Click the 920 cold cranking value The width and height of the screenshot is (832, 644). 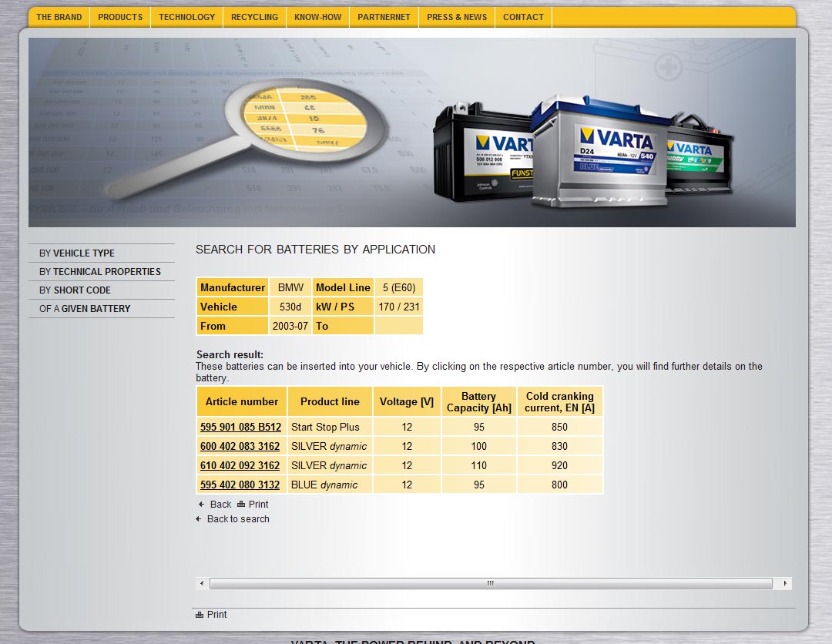560,465
